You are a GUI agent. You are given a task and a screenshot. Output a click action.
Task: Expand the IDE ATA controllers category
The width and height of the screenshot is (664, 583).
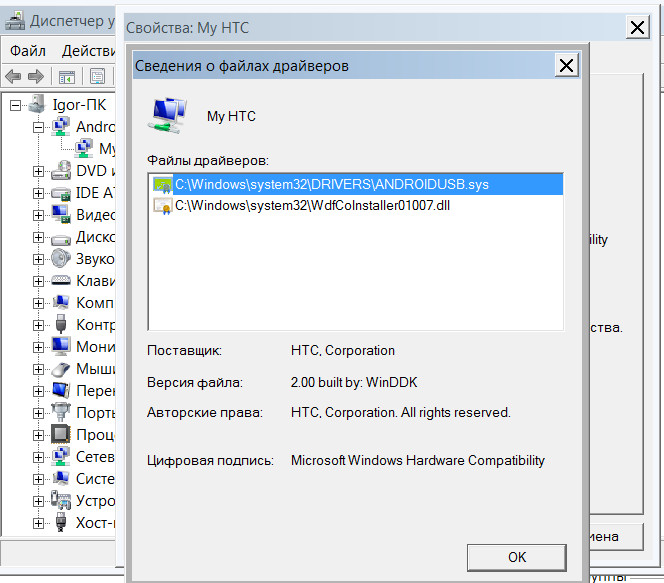(x=38, y=193)
